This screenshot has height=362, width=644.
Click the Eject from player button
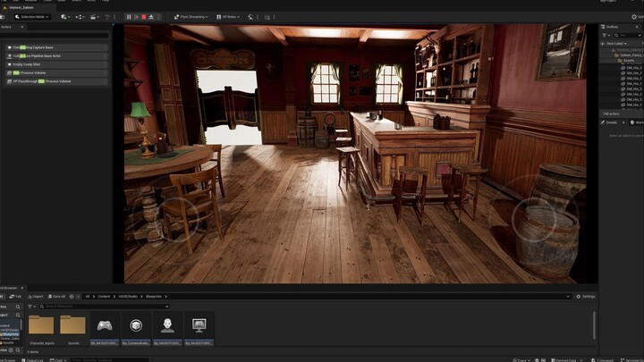pos(151,16)
